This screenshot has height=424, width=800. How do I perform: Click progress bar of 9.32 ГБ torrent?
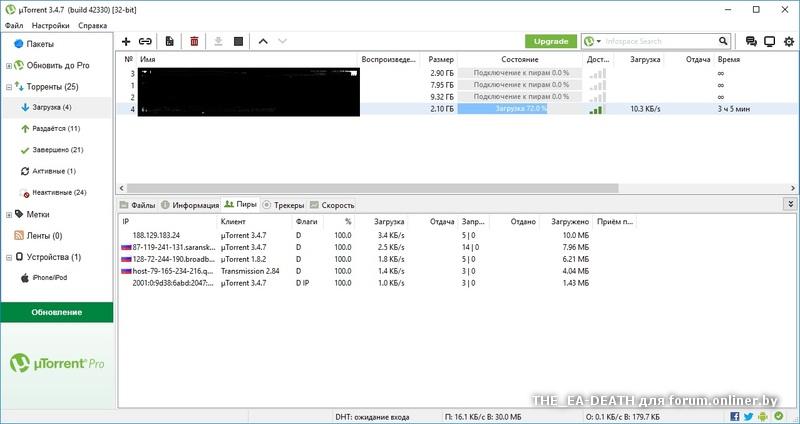pyautogui.click(x=520, y=97)
